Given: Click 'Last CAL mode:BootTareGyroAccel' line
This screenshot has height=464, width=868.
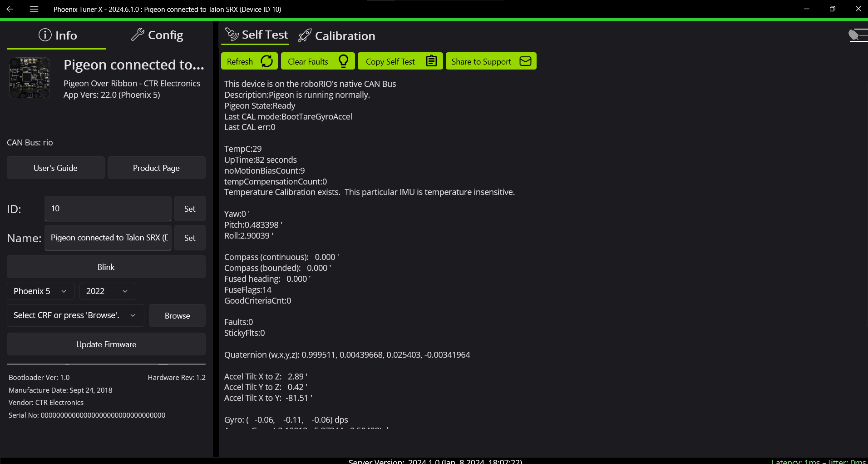Looking at the screenshot, I should pos(288,116).
